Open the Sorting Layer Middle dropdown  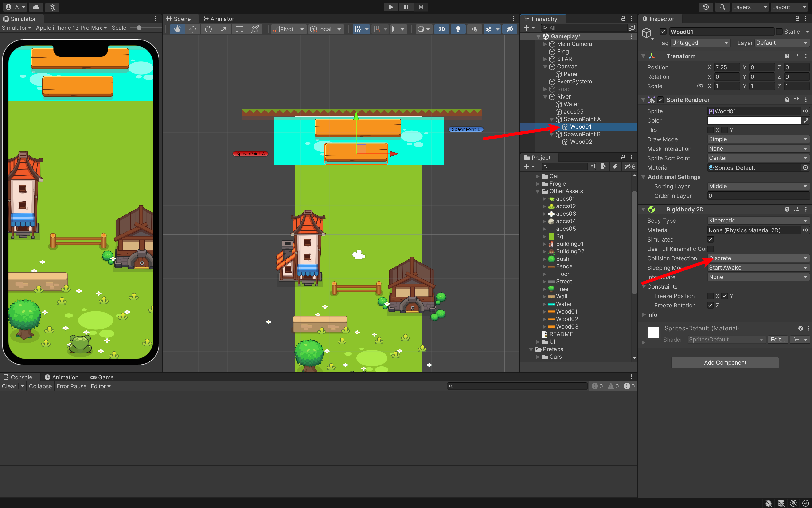[x=758, y=187]
